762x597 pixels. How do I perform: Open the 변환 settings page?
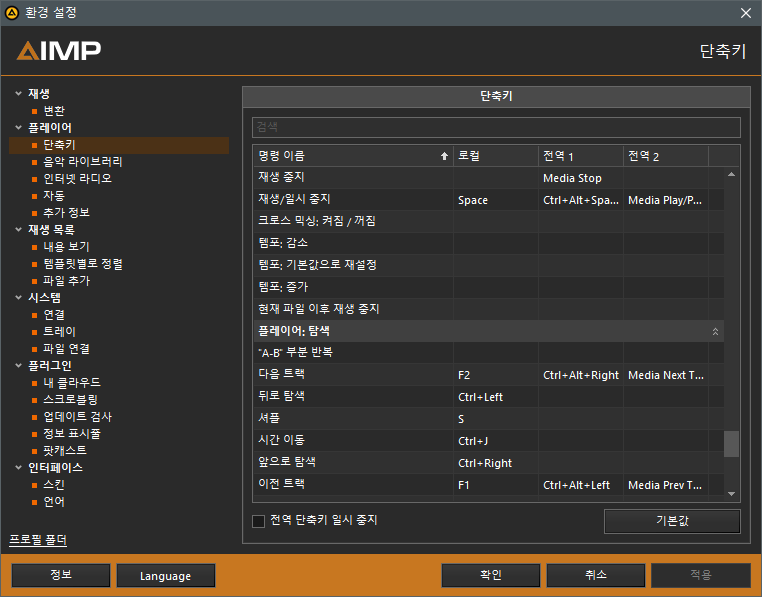tap(54, 111)
